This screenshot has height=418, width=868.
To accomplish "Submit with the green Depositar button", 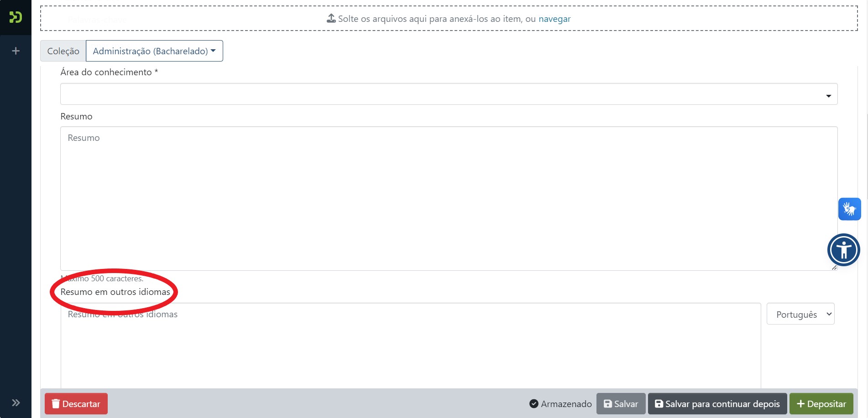I will 821,404.
